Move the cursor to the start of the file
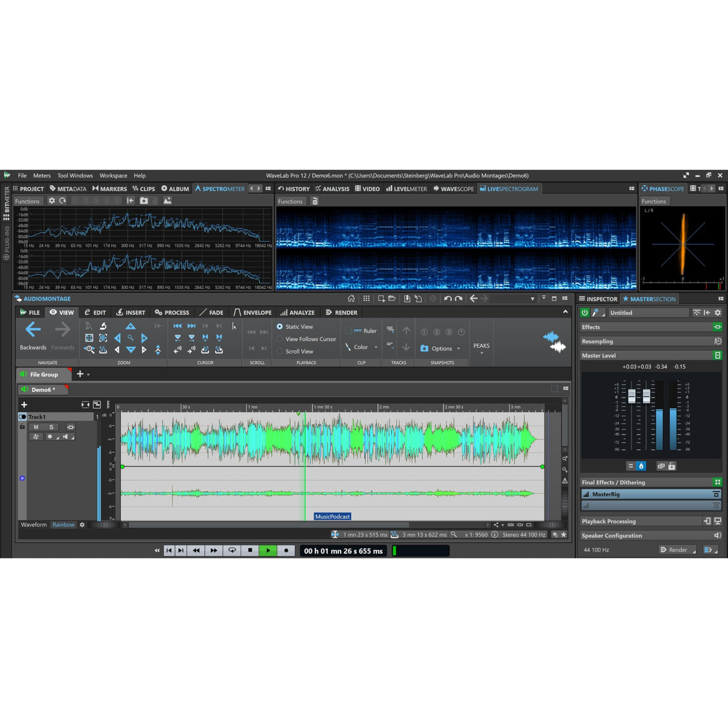The height and width of the screenshot is (728, 728). [178, 326]
